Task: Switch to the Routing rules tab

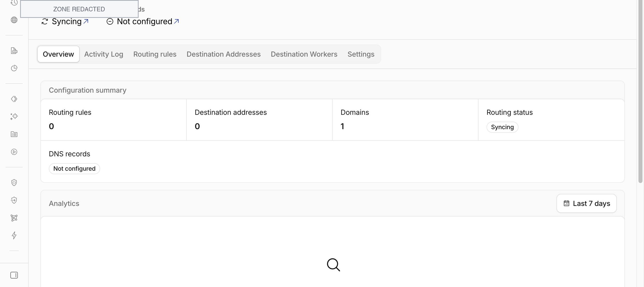Action: (x=155, y=54)
